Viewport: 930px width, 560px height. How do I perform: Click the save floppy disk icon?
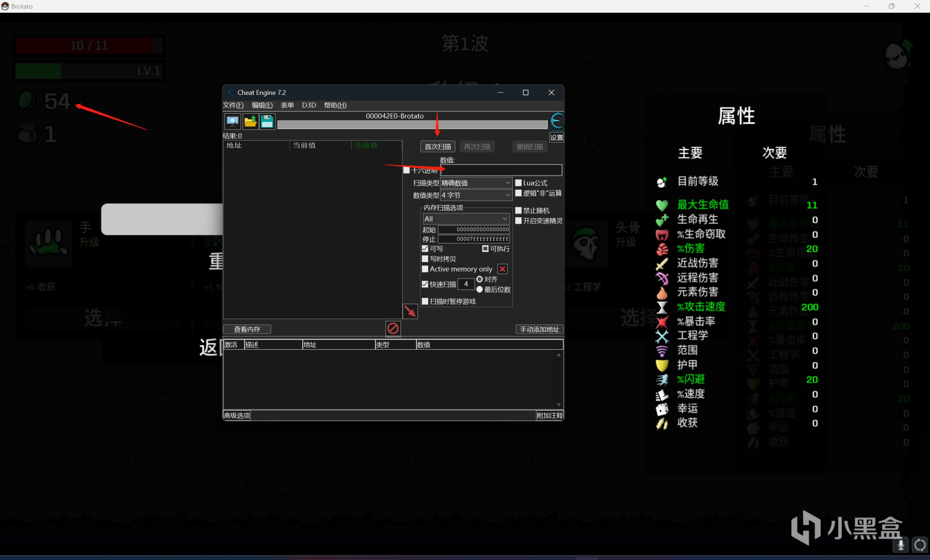(267, 121)
